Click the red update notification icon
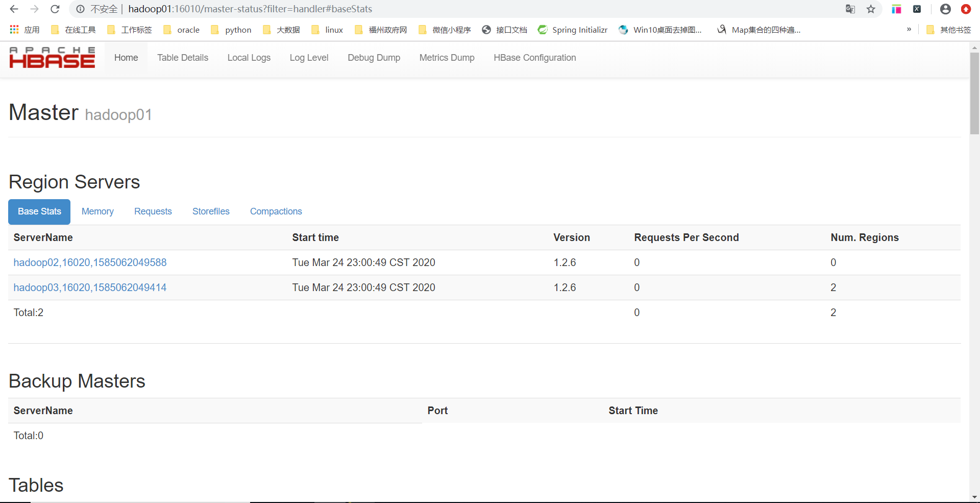 pyautogui.click(x=966, y=9)
